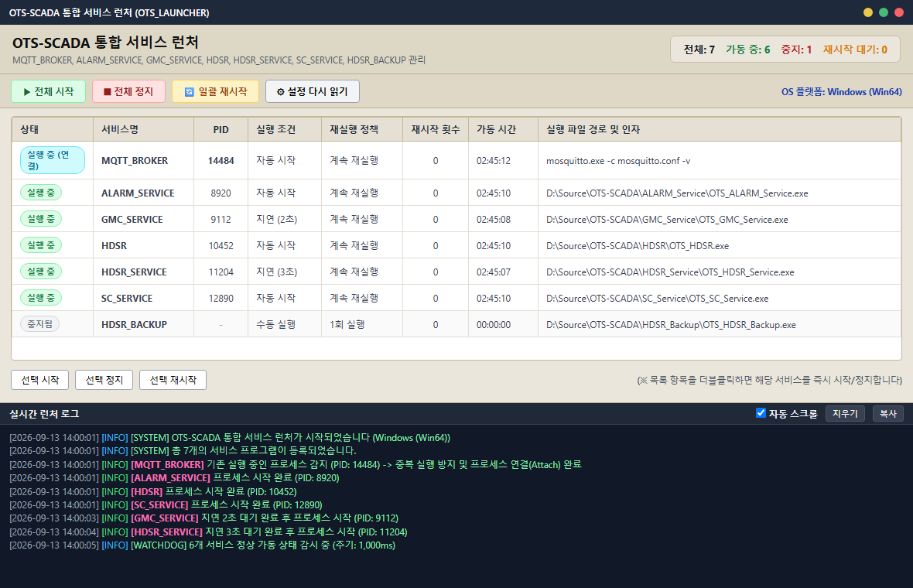Select the MQTT_BROKER service name
Image resolution: width=913 pixels, height=588 pixels.
(x=135, y=161)
